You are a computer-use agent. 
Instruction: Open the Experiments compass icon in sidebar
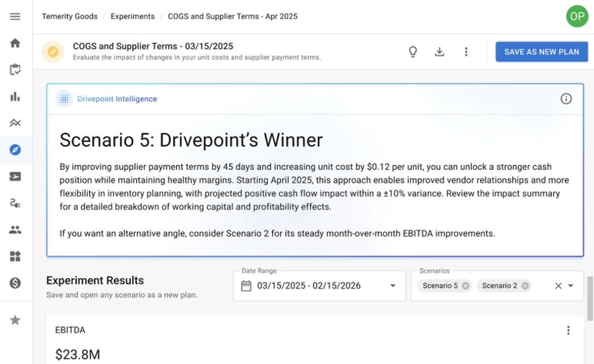(15, 150)
